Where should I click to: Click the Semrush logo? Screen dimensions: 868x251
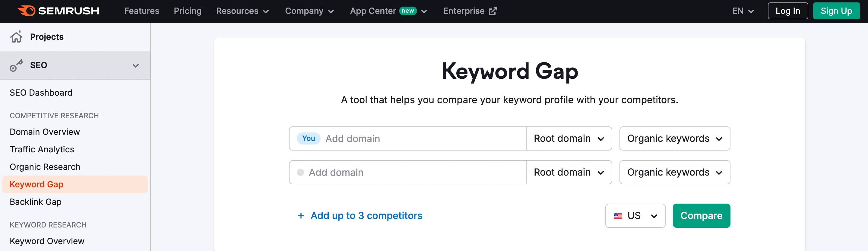[x=58, y=11]
